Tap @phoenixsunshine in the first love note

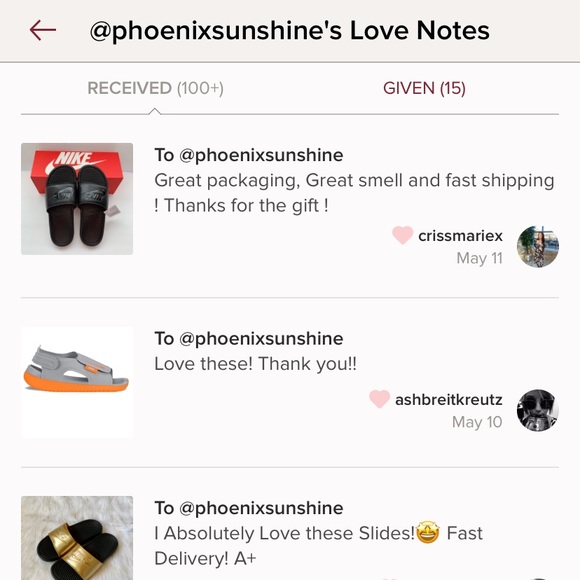point(261,155)
